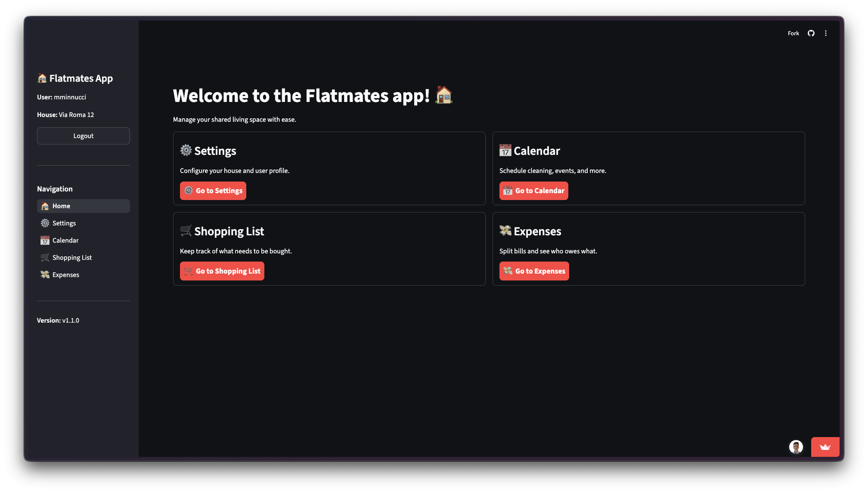Click the user avatar photo bottom right
868x493 pixels.
(796, 447)
